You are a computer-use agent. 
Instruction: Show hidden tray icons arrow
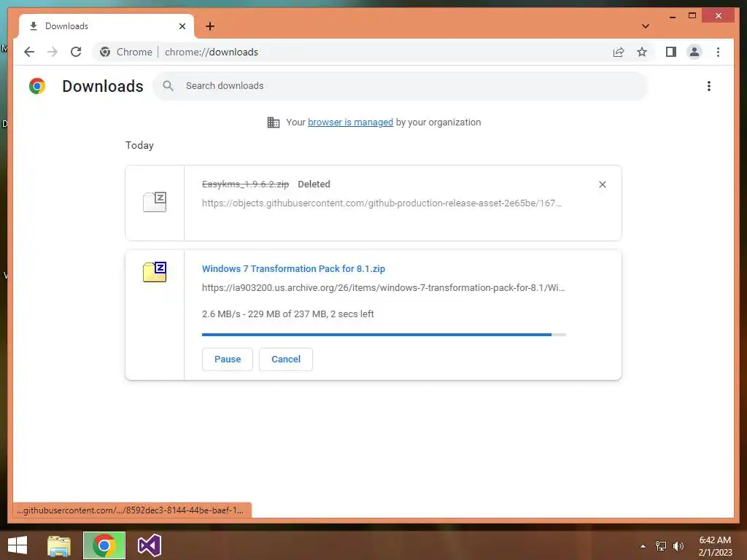coord(643,546)
